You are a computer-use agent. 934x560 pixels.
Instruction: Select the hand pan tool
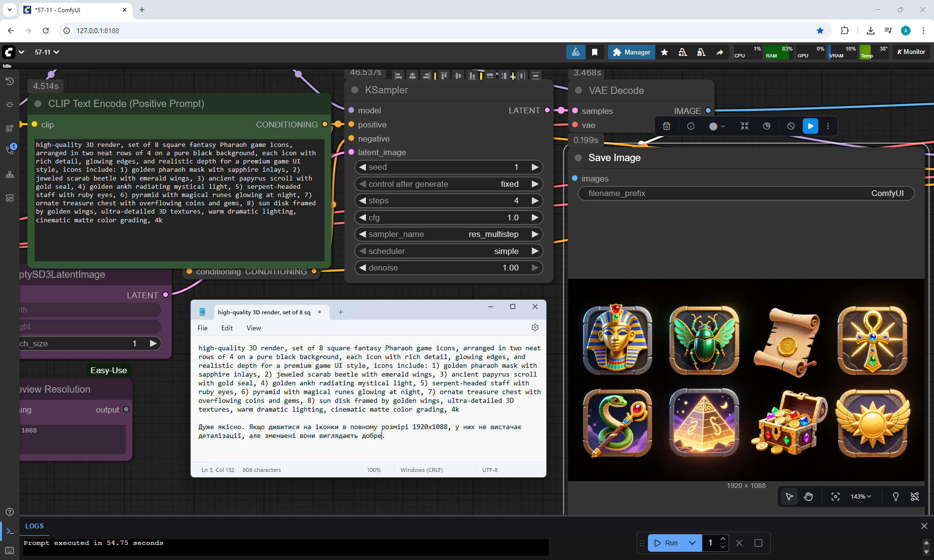pos(808,496)
